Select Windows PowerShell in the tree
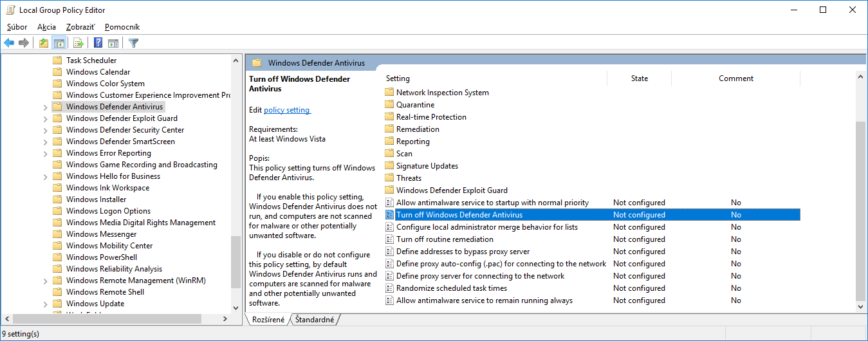 [102, 257]
